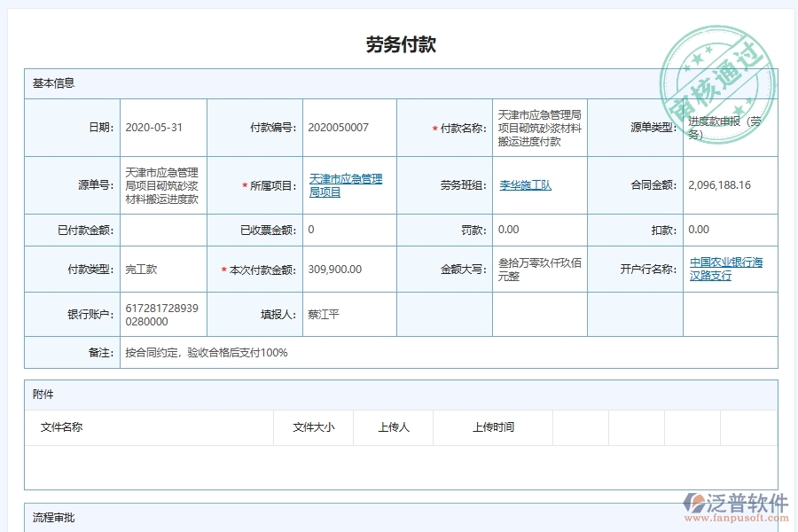798x532 pixels.
Task: Collapse the 附件 attachments section
Action: pos(43,394)
